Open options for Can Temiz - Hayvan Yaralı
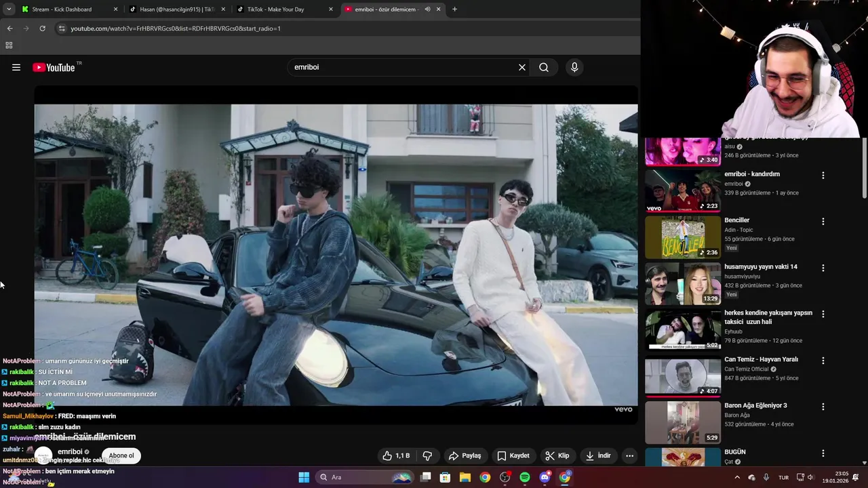 823,361
